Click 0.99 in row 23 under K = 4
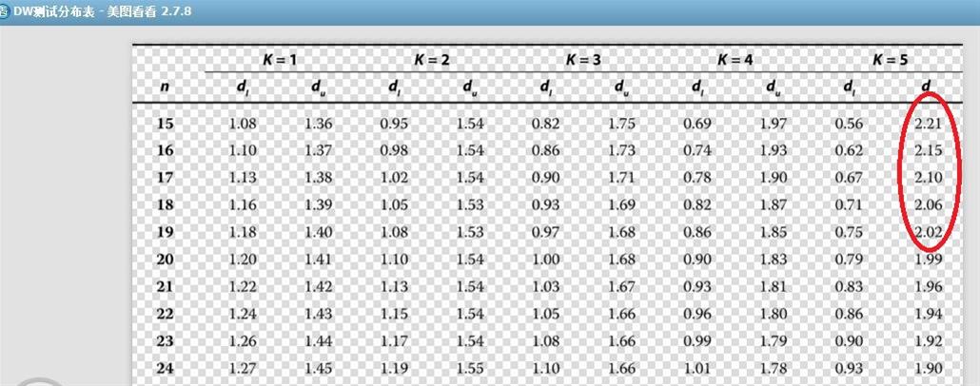Viewport: 980px width, 386px height. 697,341
